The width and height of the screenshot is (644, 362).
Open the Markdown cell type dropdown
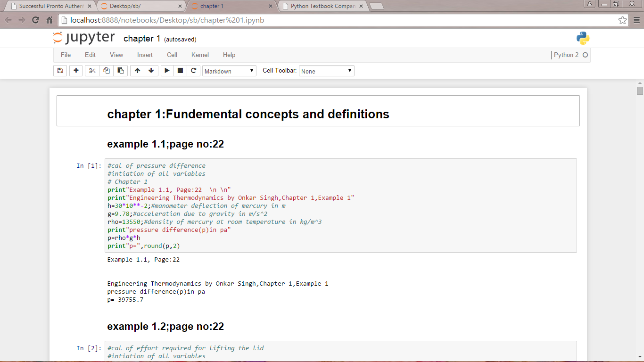click(229, 71)
